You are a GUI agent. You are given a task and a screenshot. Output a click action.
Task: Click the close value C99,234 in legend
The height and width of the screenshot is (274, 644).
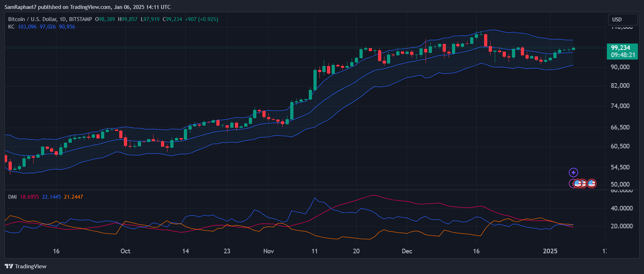point(172,19)
